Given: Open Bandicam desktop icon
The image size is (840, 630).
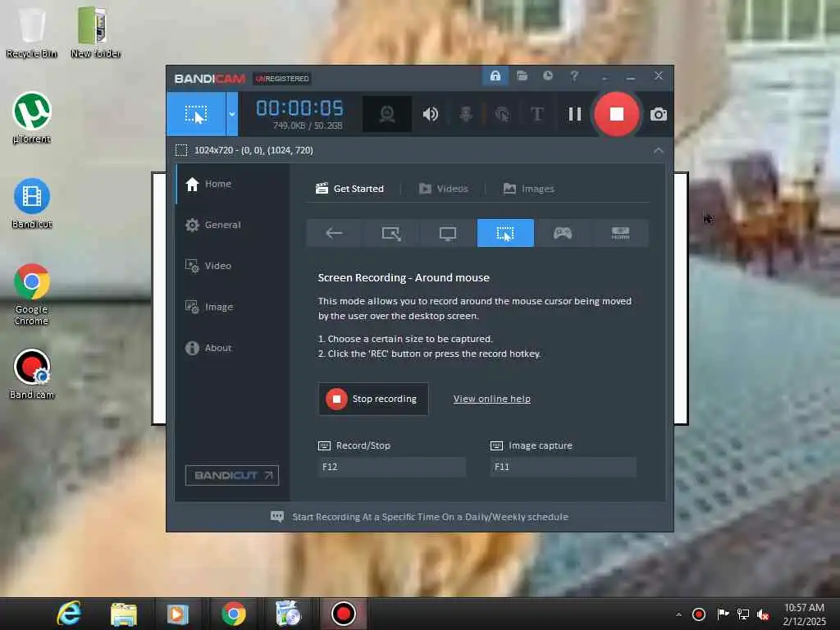Looking at the screenshot, I should pyautogui.click(x=32, y=374).
